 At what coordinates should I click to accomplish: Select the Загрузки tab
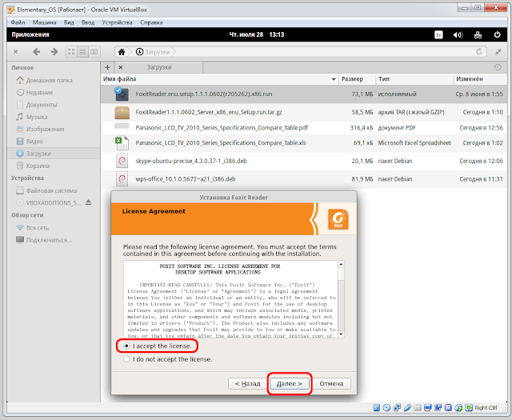[x=158, y=67]
